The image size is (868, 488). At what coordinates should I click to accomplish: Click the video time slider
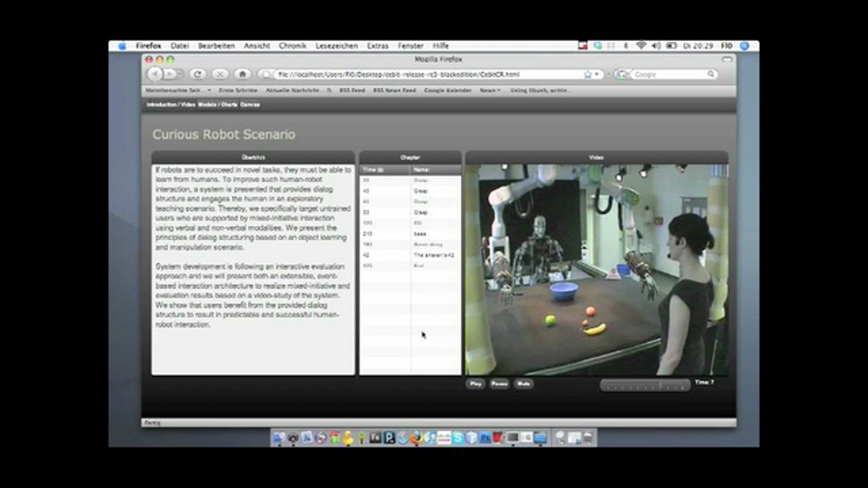pos(645,386)
